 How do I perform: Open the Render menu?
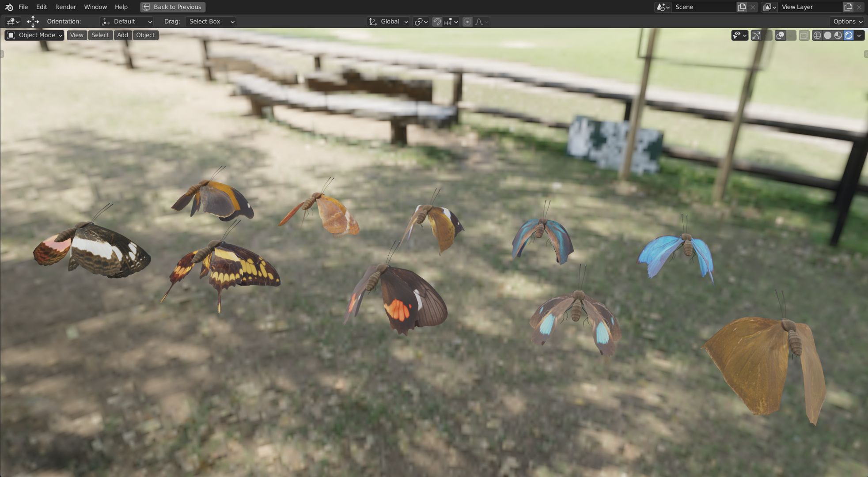(65, 7)
